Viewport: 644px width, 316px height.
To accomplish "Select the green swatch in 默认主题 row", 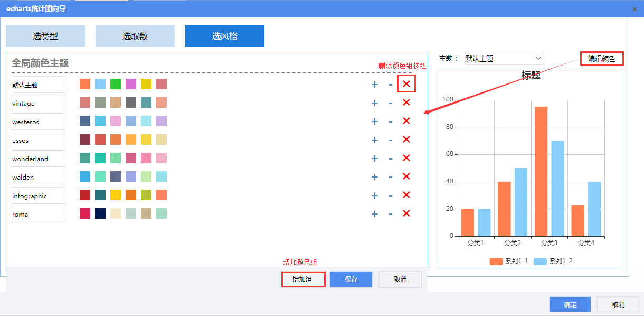I will pos(116,84).
